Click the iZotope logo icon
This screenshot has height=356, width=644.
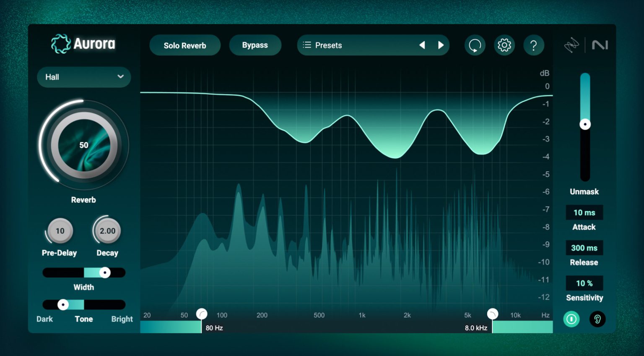click(x=571, y=45)
